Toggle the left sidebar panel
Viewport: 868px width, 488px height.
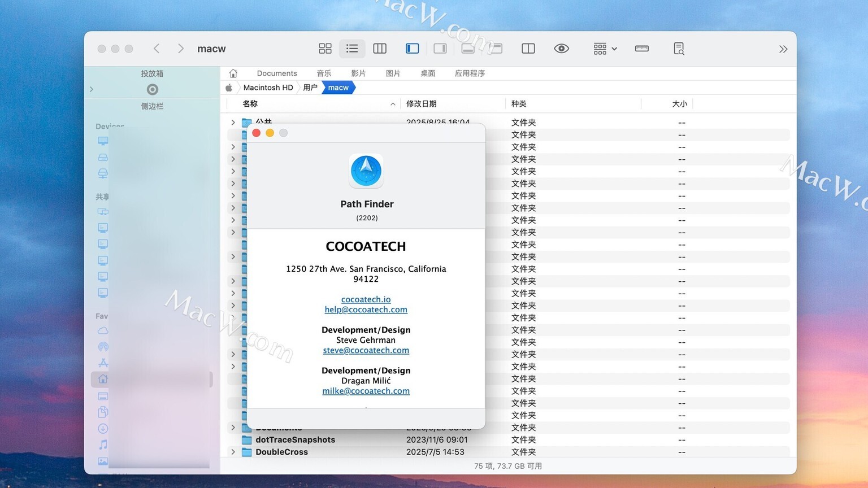tap(413, 49)
